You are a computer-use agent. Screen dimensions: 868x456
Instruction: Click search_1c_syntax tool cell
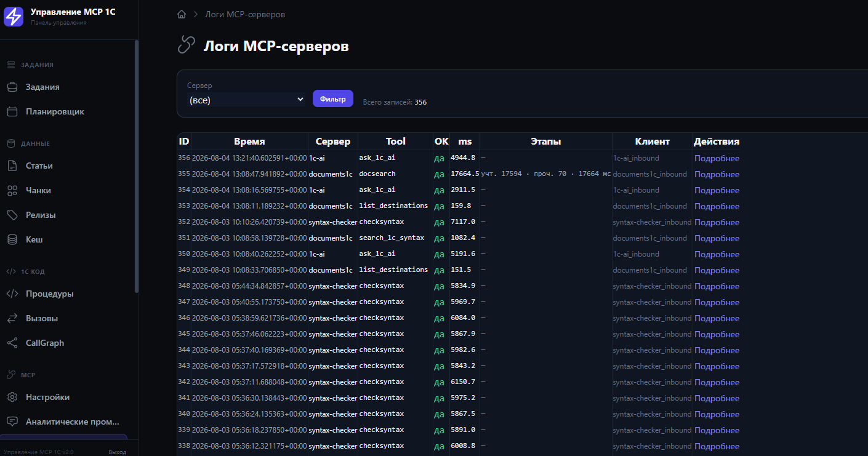tap(392, 238)
